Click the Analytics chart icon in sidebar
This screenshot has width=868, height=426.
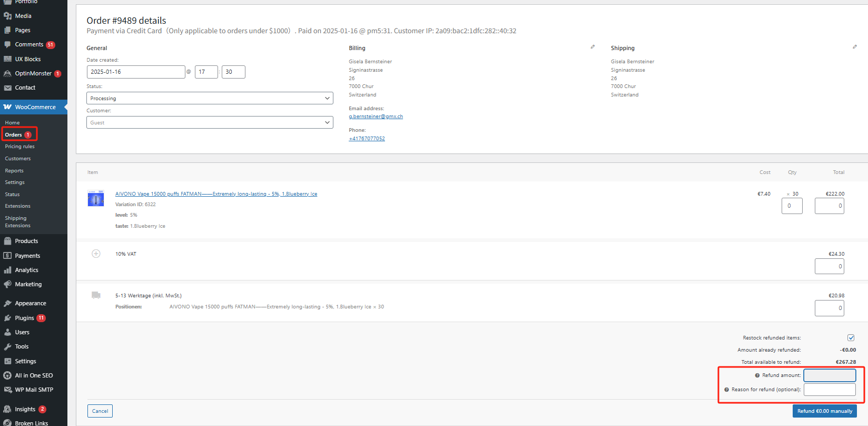point(7,270)
